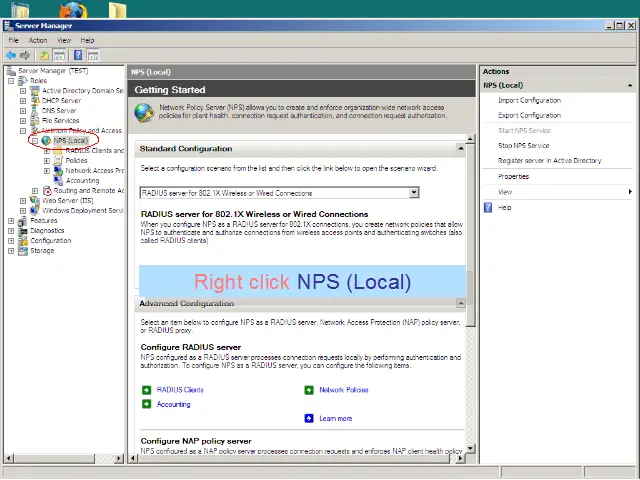Click the Up One Level toolbar icon
This screenshot has height=480, width=640.
click(44, 55)
